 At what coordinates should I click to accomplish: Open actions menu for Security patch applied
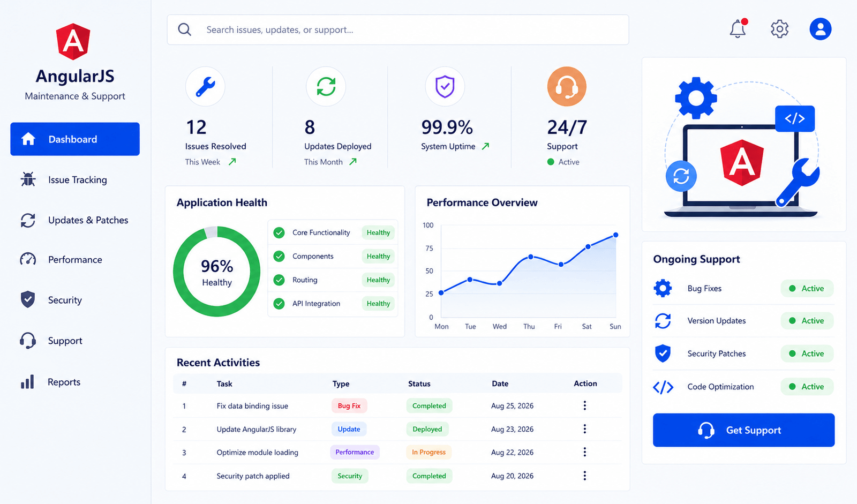click(585, 476)
